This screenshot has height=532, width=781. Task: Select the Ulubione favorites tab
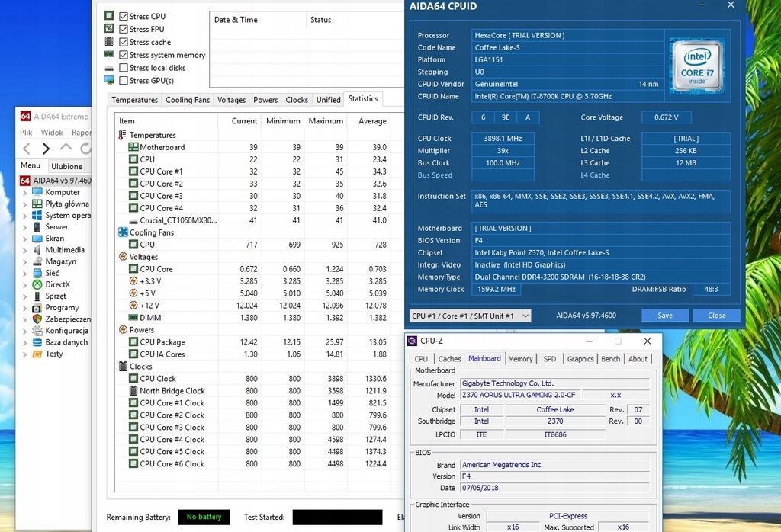coord(67,166)
